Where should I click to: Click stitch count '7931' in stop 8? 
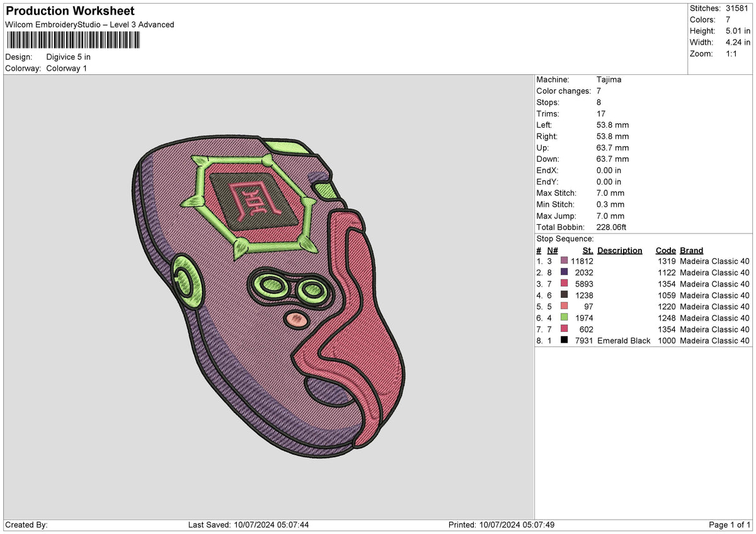[x=584, y=341]
